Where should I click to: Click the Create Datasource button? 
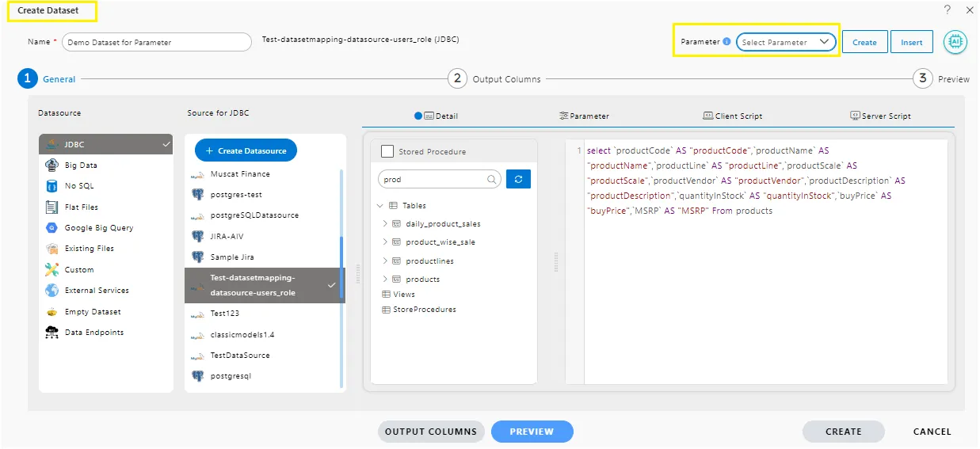pos(246,150)
